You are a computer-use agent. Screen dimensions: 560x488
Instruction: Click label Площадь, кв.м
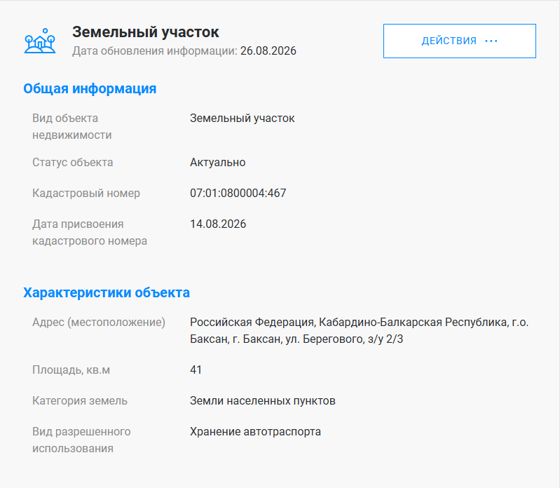tap(71, 370)
